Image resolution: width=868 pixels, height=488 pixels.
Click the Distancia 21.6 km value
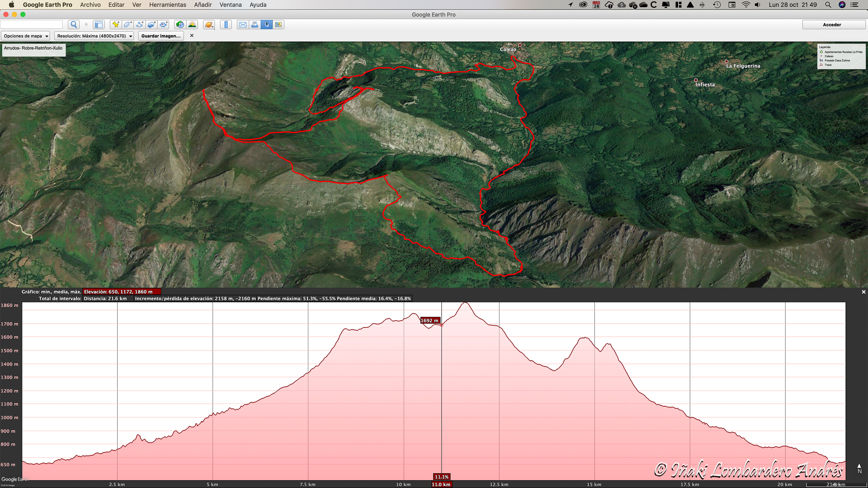click(105, 298)
